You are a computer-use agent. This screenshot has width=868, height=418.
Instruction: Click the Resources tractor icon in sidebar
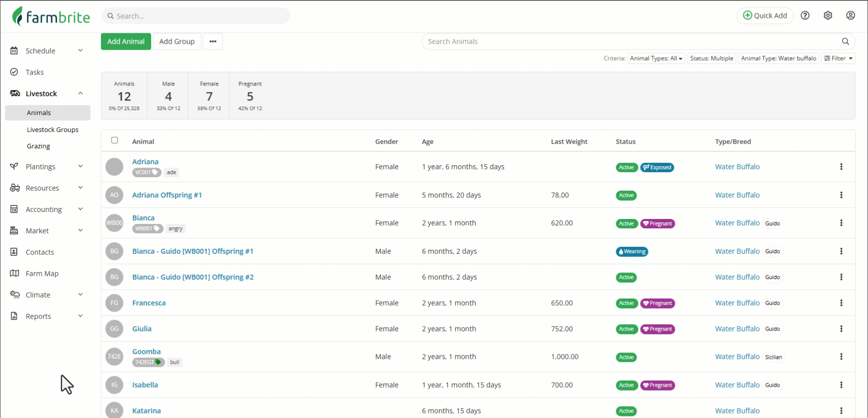coord(15,188)
